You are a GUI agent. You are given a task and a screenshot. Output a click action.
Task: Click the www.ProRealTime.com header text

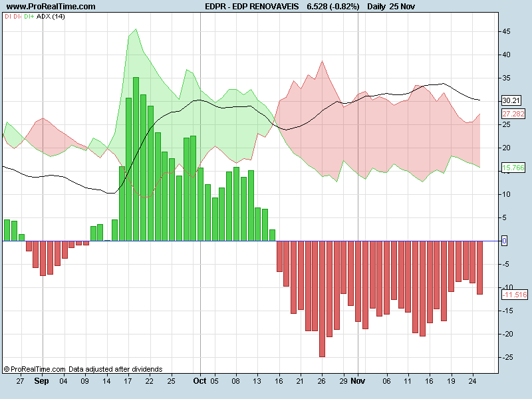tap(51, 7)
